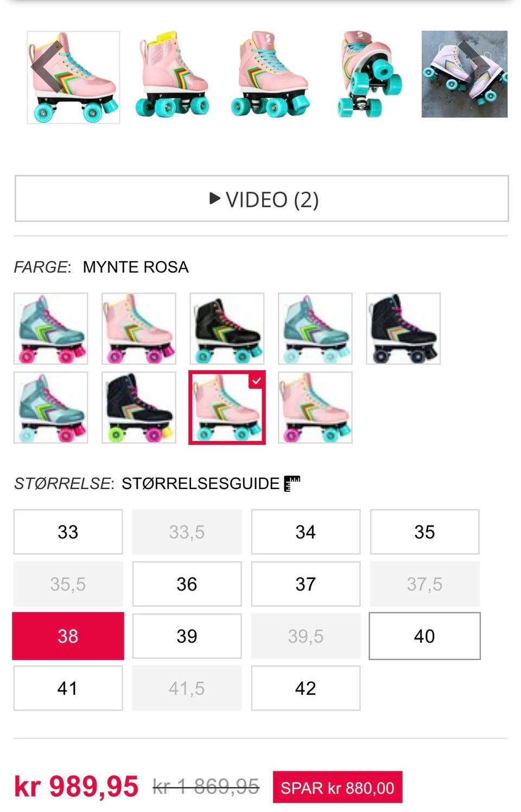This screenshot has height=812, width=521.
Task: Select size 33
Action: click(68, 532)
